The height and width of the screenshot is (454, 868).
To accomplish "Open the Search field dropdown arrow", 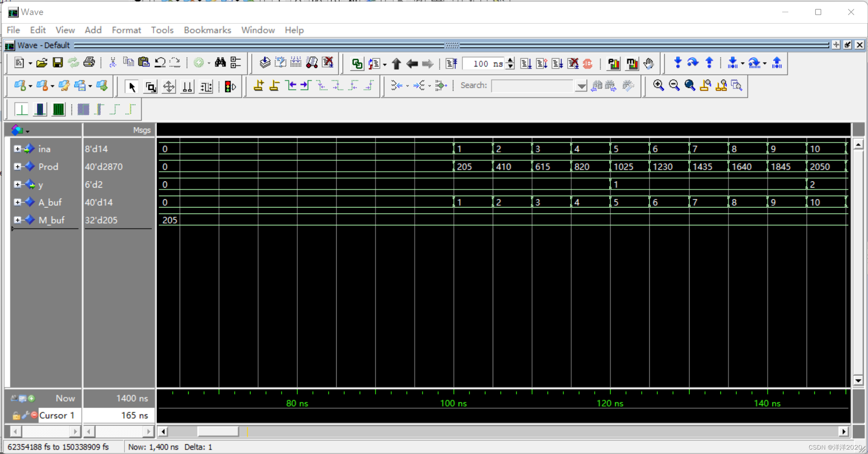I will tap(581, 86).
